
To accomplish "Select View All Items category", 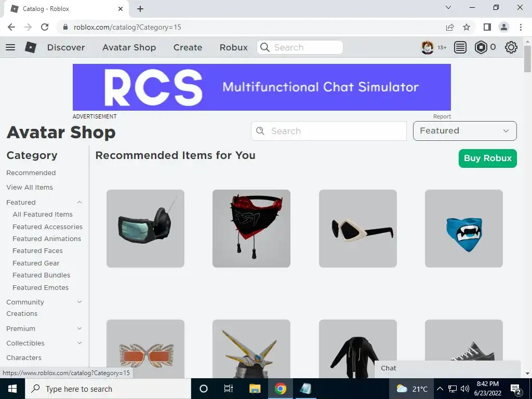I will click(30, 187).
